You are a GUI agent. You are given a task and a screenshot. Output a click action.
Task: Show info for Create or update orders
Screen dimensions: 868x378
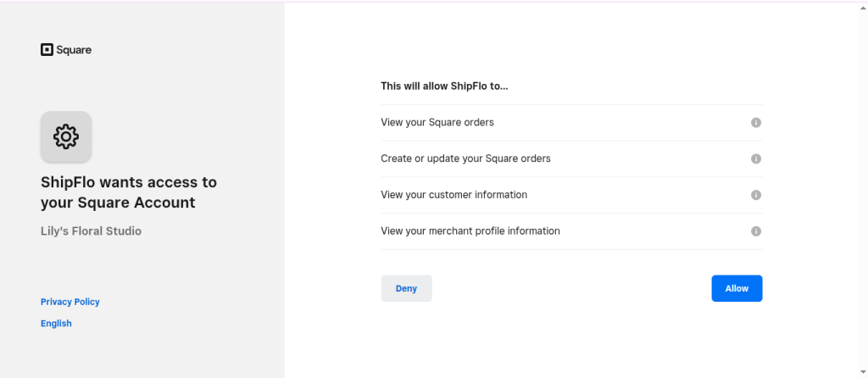[x=756, y=158]
